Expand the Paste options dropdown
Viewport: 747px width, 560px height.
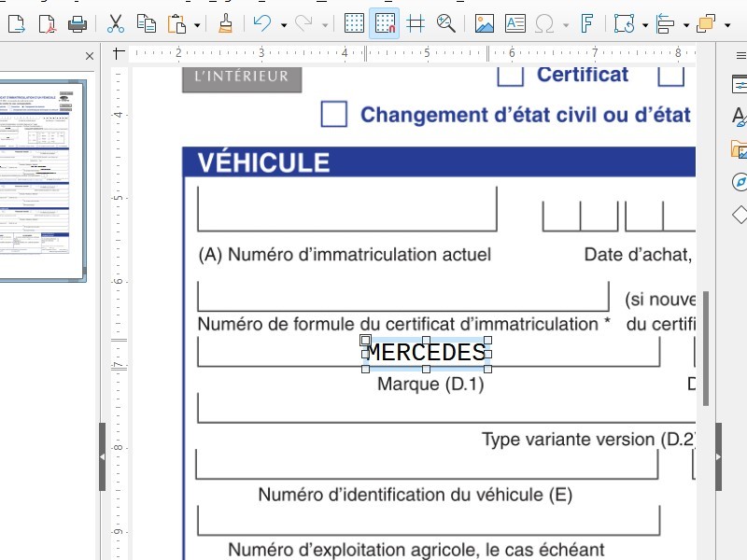197,24
